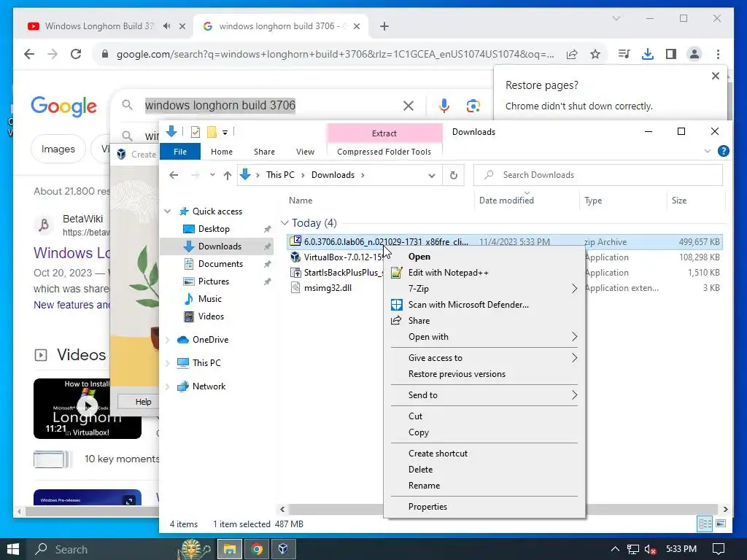747x560 pixels.
Task: Click New folder icon in quick access toolbar
Action: click(212, 132)
